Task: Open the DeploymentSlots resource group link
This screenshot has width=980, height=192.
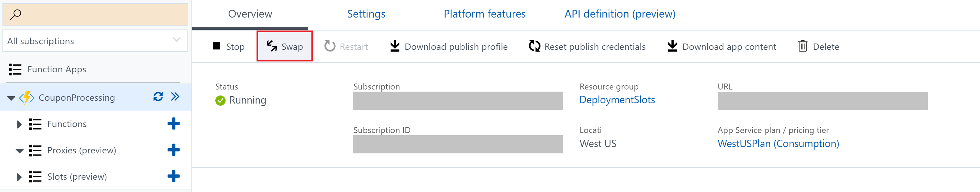Action: pos(617,100)
